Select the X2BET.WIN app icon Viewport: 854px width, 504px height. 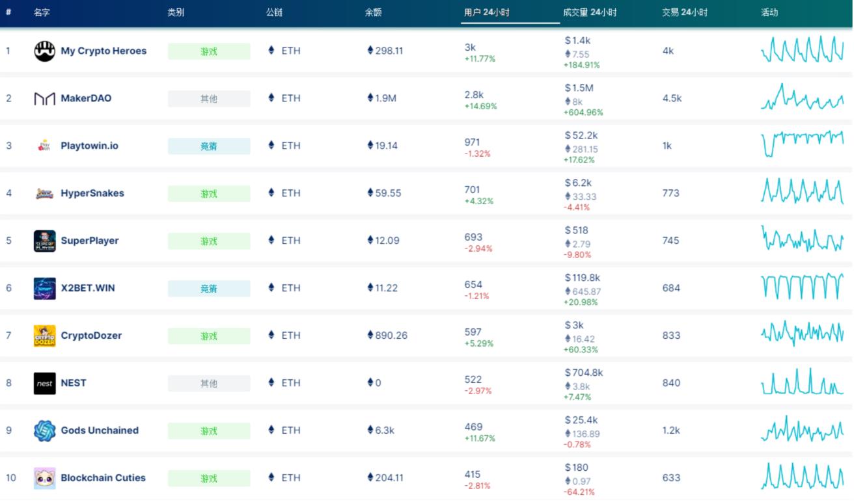tap(43, 288)
